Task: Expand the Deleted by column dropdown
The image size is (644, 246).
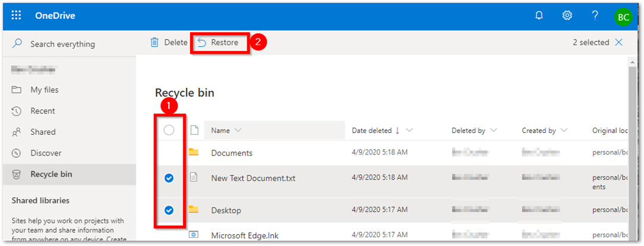Action: (x=494, y=130)
